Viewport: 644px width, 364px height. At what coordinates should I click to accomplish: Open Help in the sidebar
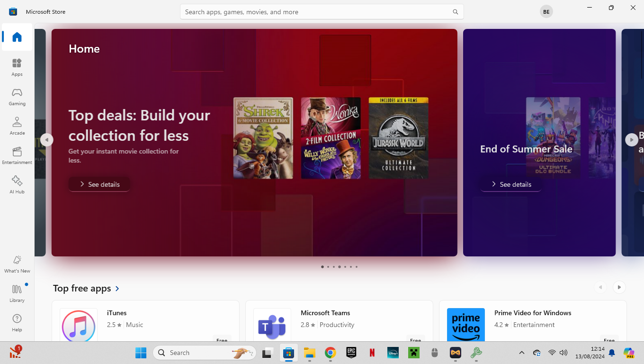17,323
